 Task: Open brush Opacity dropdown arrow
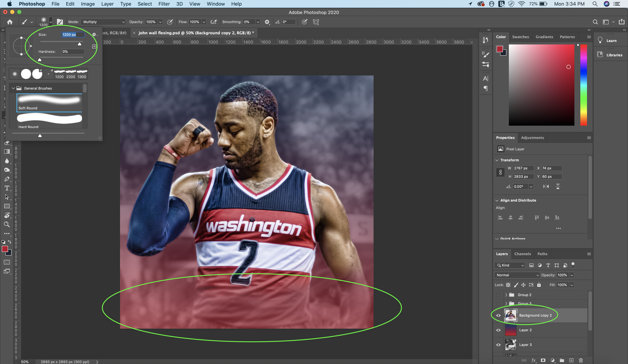(160, 22)
